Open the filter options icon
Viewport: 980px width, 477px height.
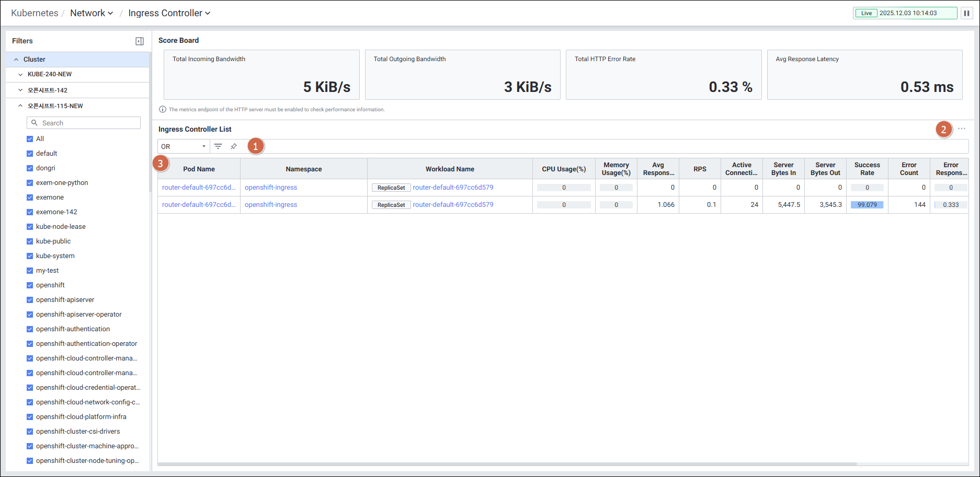tap(218, 146)
